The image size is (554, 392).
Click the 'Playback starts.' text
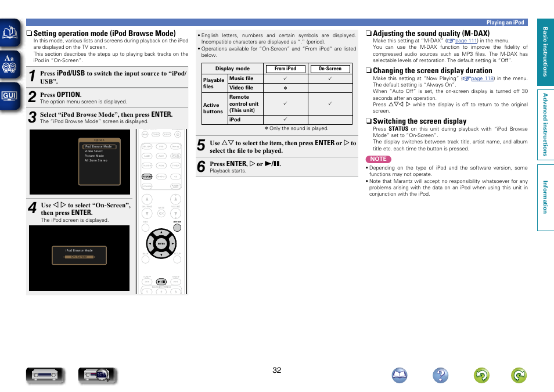pyautogui.click(x=228, y=171)
